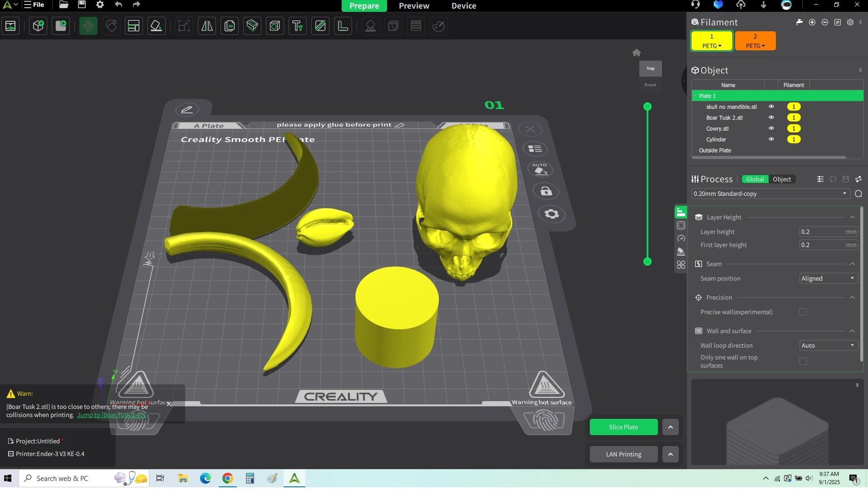The height and width of the screenshot is (490, 868).
Task: Click the Add model cube icon
Action: click(38, 26)
